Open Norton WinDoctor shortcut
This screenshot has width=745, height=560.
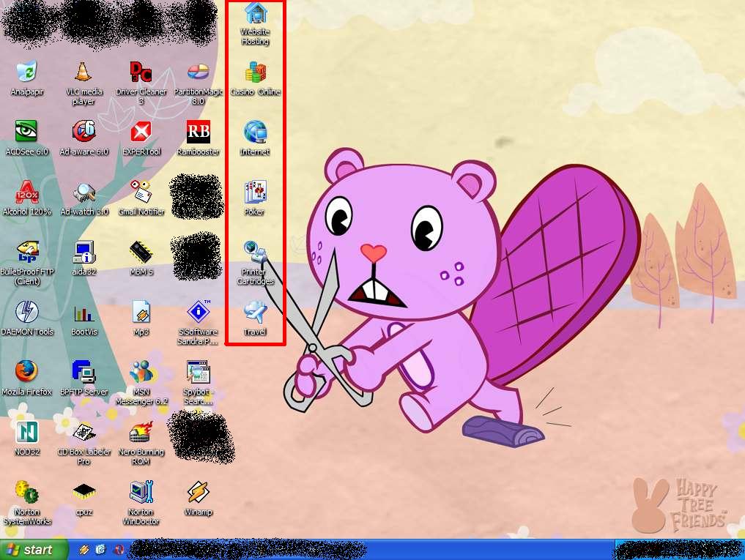(141, 492)
